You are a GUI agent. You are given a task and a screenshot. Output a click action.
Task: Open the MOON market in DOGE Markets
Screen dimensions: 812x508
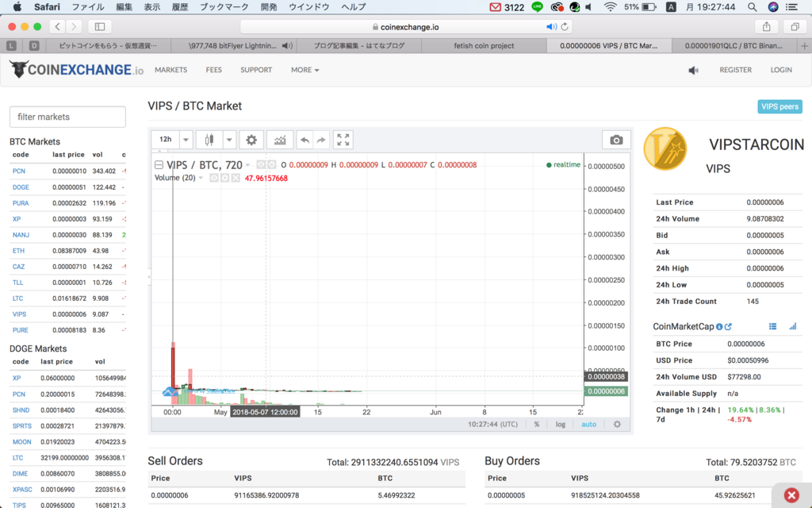tap(21, 442)
